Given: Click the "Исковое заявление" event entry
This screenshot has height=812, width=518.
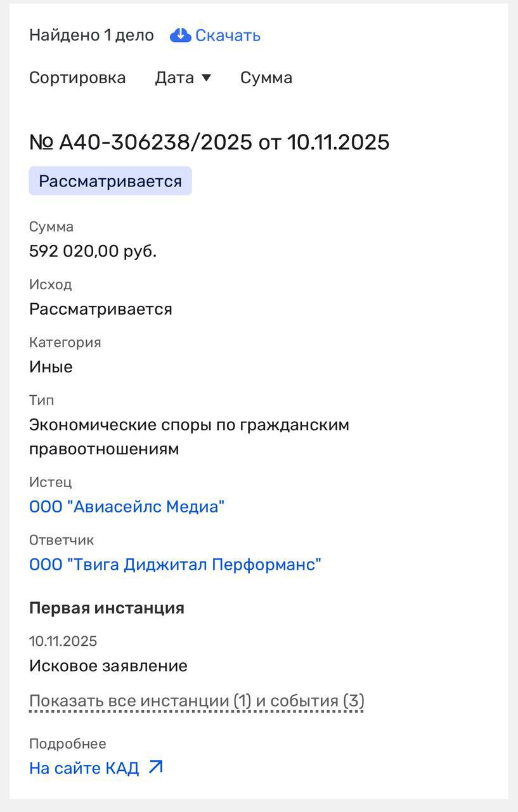Looking at the screenshot, I should [x=108, y=666].
